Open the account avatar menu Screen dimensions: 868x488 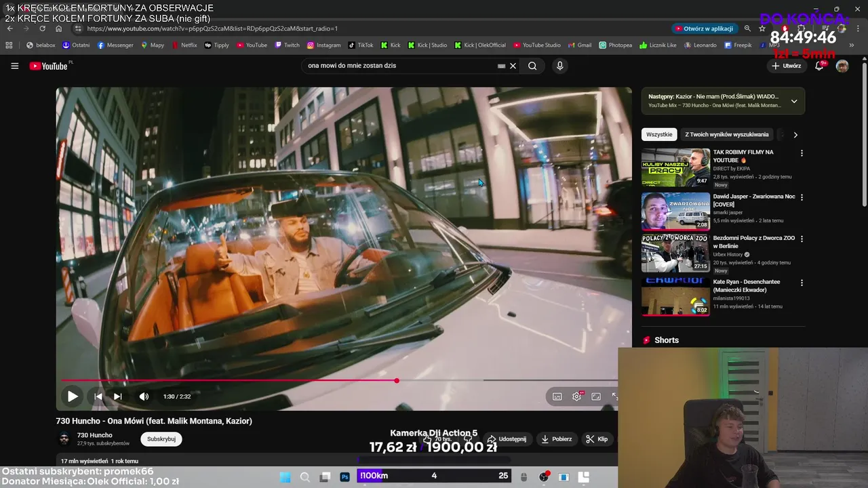tap(842, 66)
